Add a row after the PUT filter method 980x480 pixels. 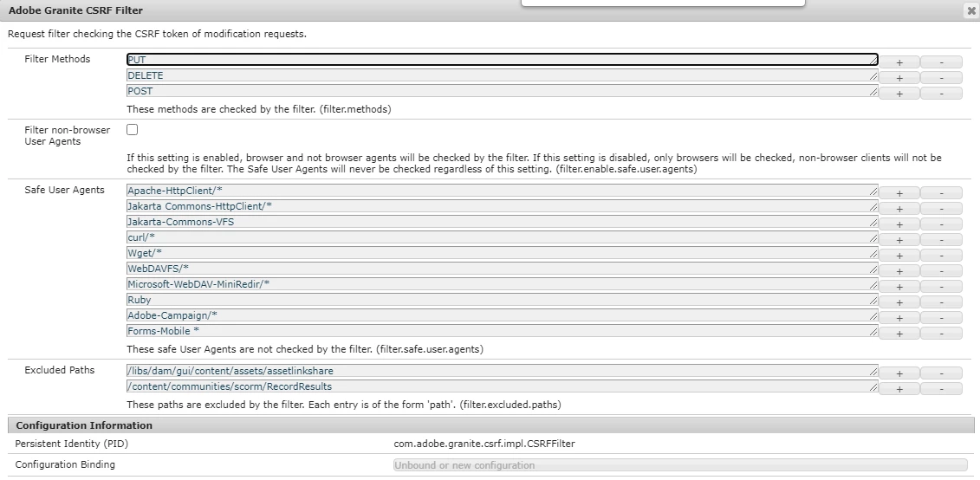click(899, 62)
